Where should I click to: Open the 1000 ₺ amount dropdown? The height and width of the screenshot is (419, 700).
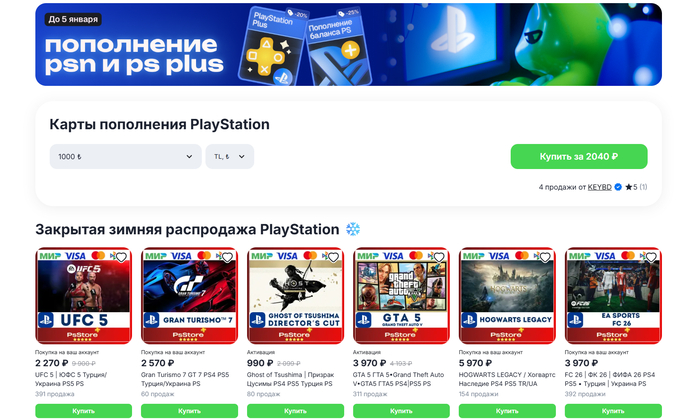coord(125,157)
